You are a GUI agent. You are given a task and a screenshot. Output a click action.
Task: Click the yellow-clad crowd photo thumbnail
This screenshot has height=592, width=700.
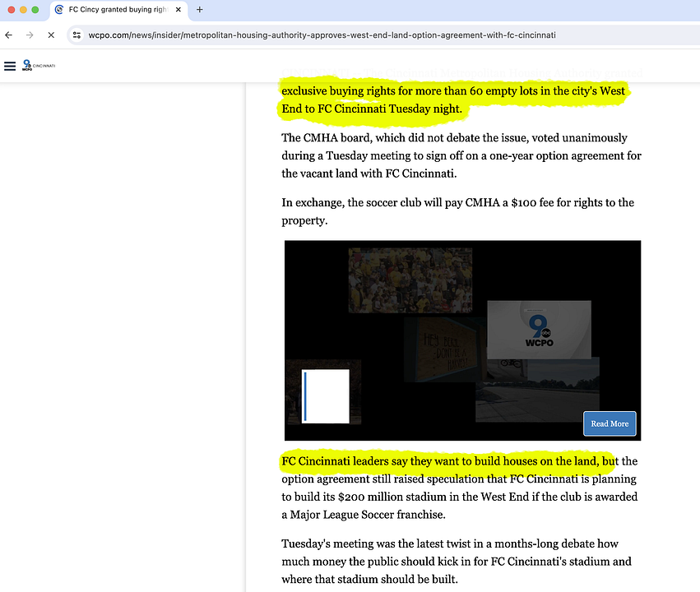410,280
